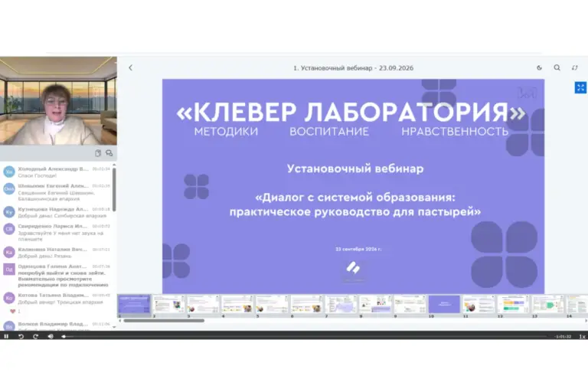The width and height of the screenshot is (588, 392).
Task: Skip forward in the recording
Action: click(x=36, y=336)
